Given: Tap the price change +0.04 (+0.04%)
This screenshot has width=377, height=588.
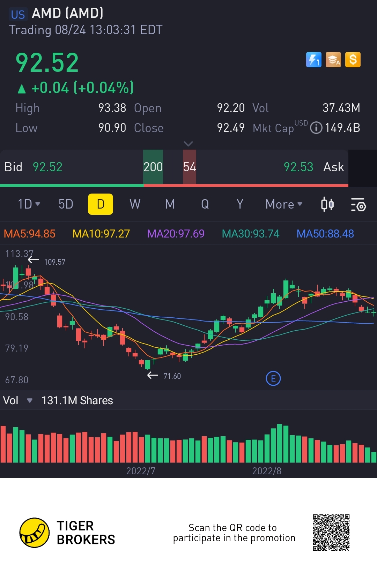Looking at the screenshot, I should pyautogui.click(x=76, y=88).
